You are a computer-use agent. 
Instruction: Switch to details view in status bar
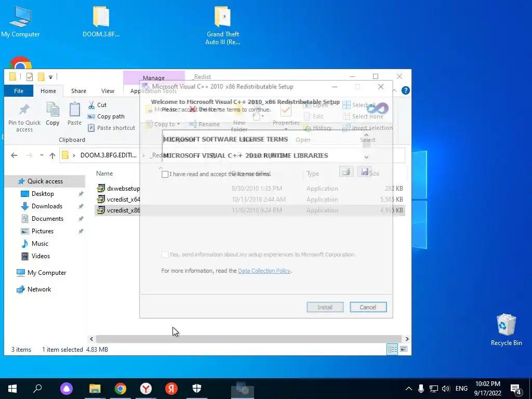393,349
